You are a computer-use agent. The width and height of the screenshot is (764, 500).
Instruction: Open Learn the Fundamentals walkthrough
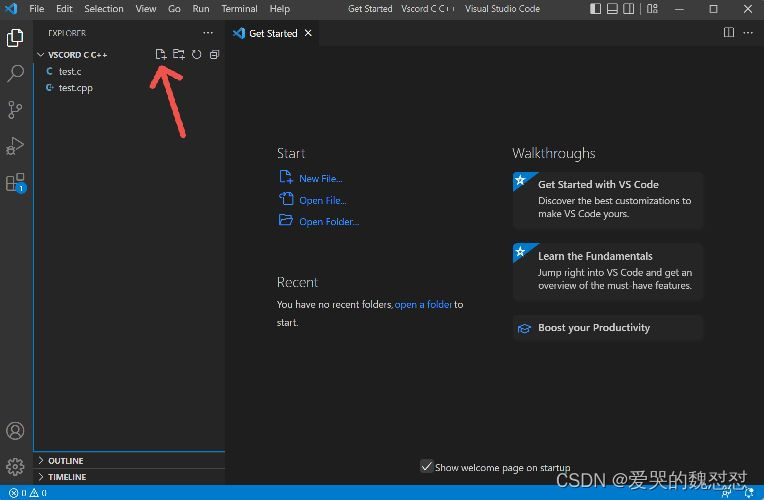608,271
